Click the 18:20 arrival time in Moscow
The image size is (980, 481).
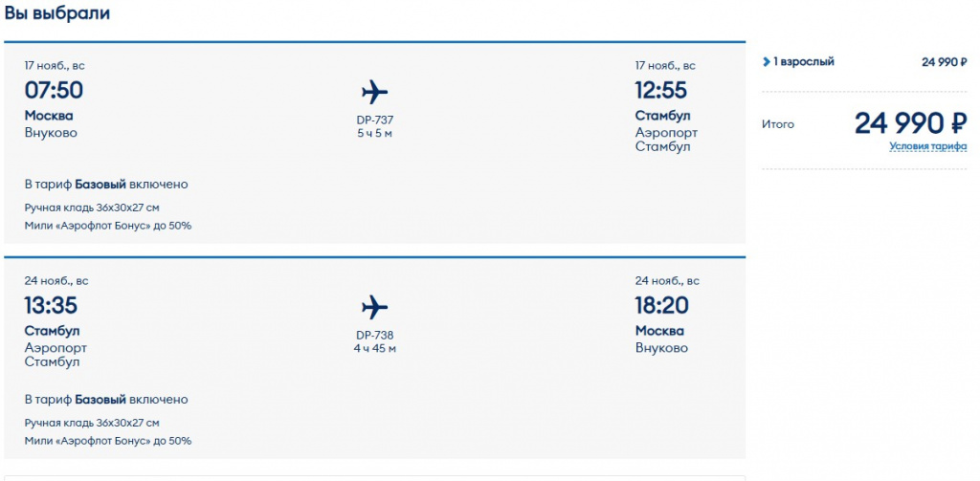(662, 306)
